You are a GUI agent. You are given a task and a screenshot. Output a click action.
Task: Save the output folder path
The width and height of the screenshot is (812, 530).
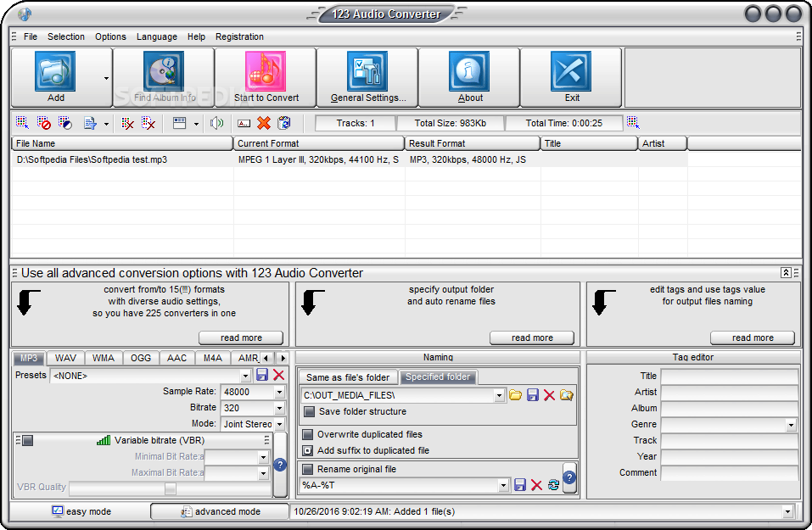[532, 395]
